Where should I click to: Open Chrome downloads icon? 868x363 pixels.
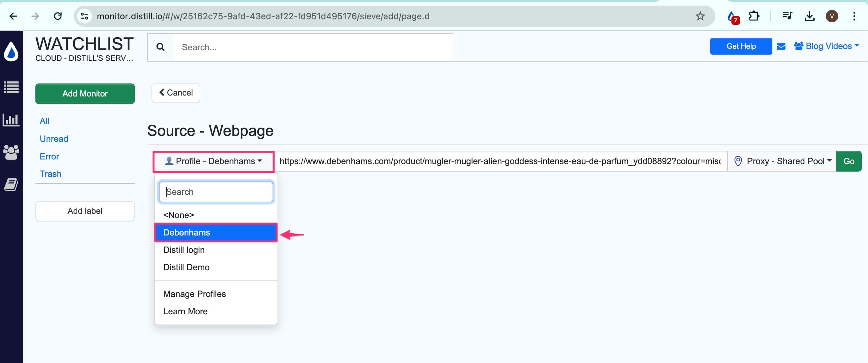pyautogui.click(x=809, y=16)
